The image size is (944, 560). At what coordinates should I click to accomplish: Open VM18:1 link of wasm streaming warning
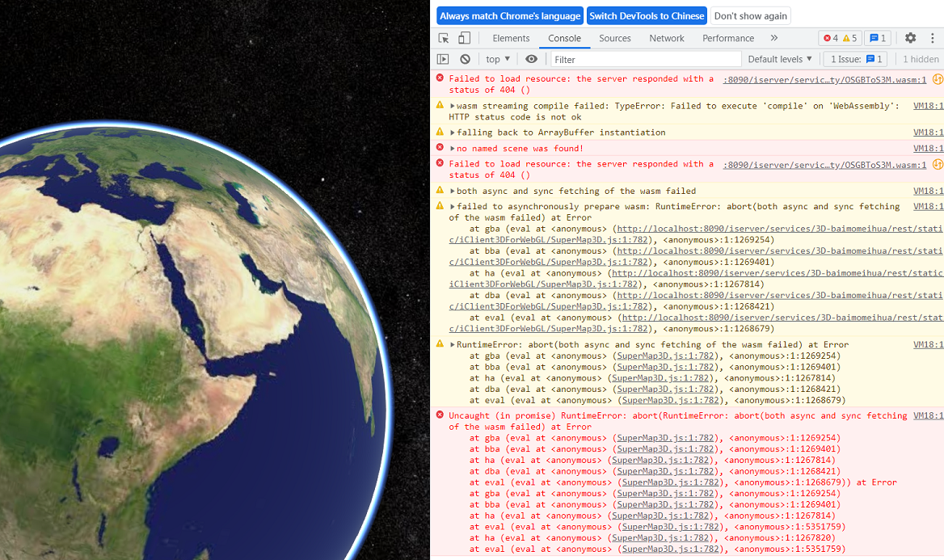coord(929,106)
